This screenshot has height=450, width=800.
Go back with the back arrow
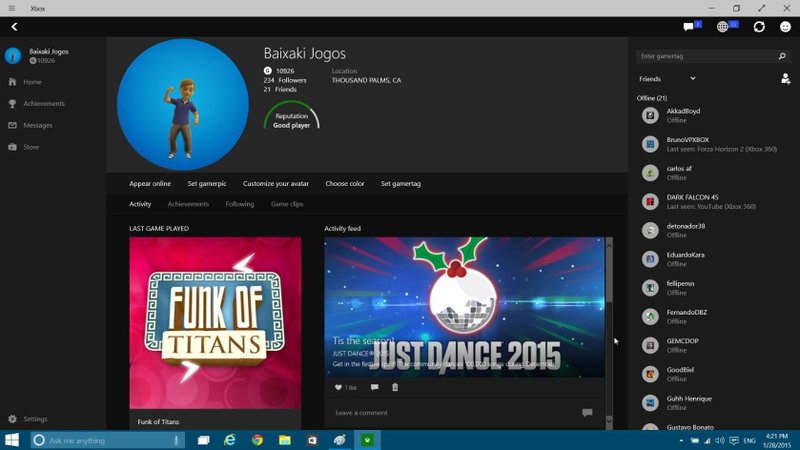pos(14,27)
